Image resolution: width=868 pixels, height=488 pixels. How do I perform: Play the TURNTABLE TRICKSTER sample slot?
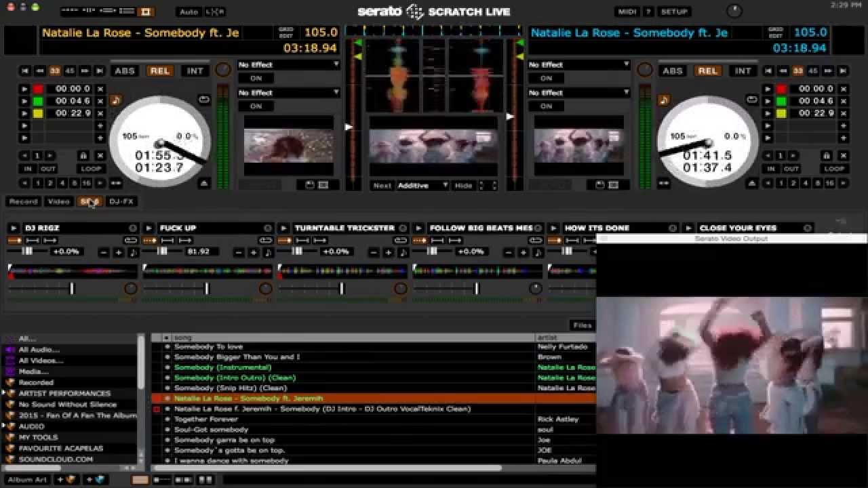tap(283, 228)
